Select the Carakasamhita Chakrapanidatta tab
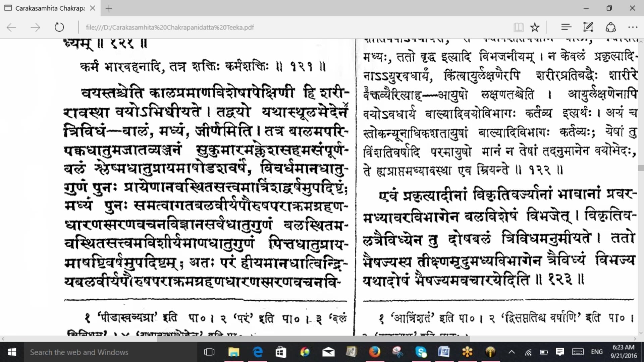Screen dimensions: 644x362 click(x=50, y=8)
